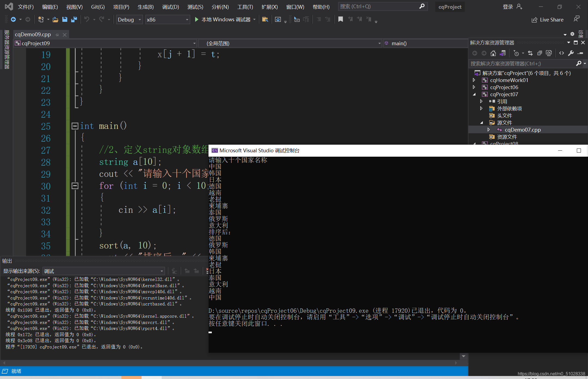Collapse the 源文件 folder node
Image resolution: width=588 pixels, height=379 pixels.
(482, 123)
